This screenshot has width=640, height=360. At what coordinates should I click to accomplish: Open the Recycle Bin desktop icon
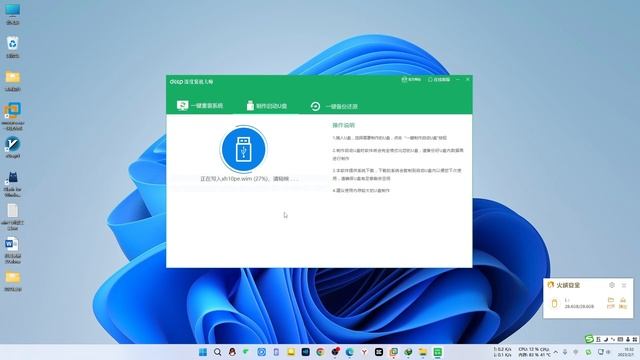point(13,47)
